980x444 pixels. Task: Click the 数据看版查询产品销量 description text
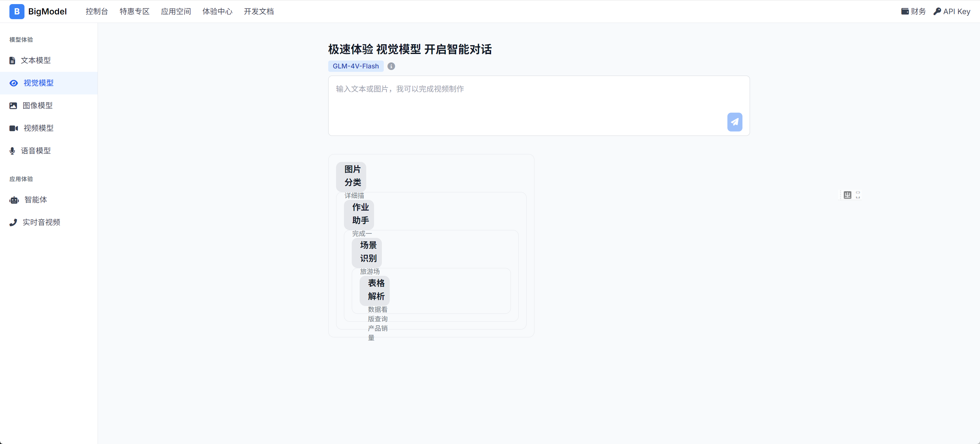(x=378, y=324)
